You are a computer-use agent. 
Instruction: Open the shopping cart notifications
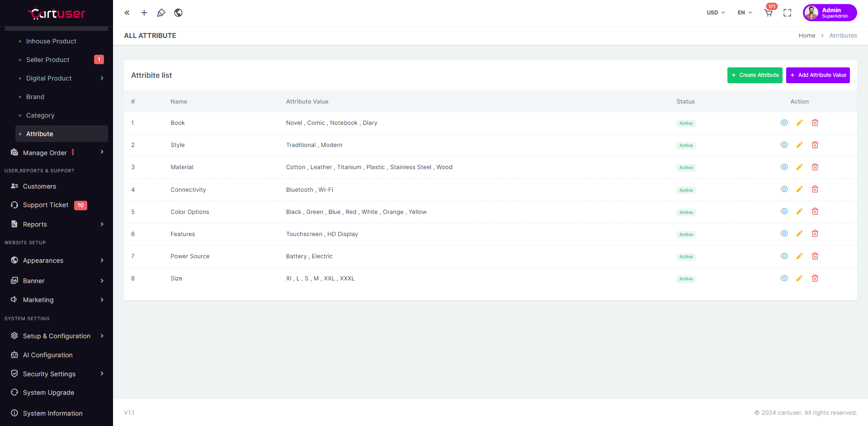point(769,13)
